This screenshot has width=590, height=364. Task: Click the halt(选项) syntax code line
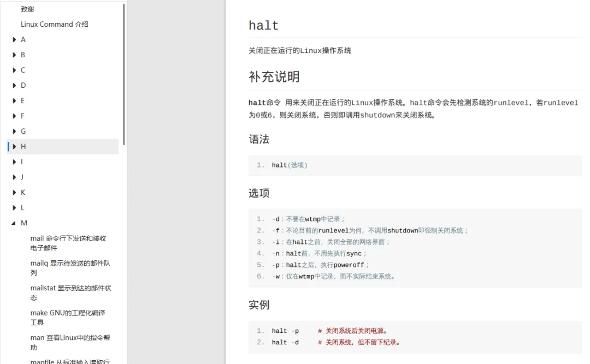pyautogui.click(x=290, y=165)
